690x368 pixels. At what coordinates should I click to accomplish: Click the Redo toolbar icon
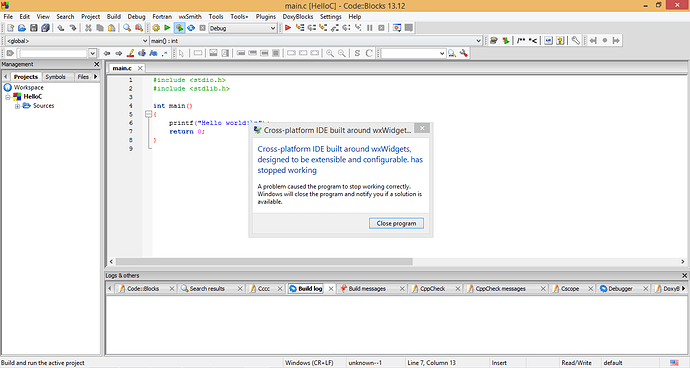click(73, 28)
